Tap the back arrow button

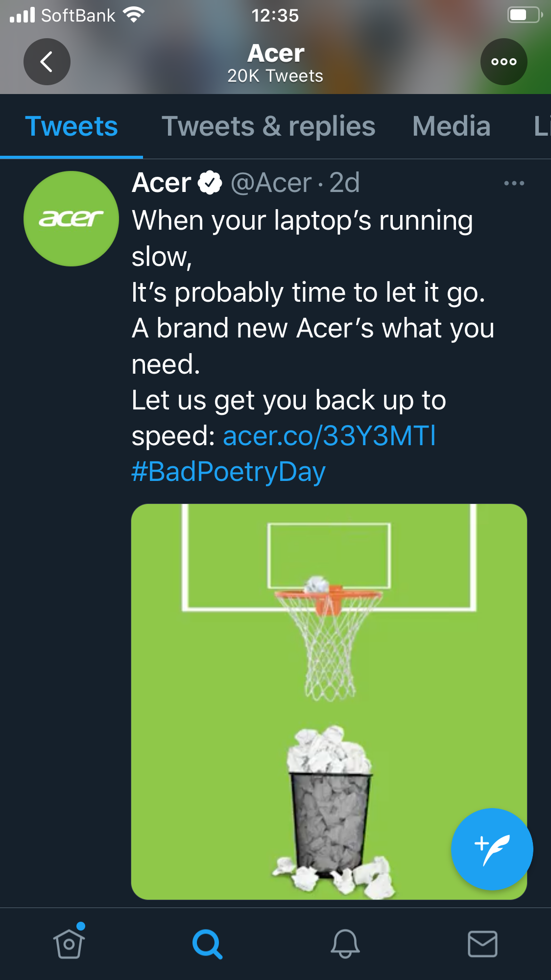(47, 62)
